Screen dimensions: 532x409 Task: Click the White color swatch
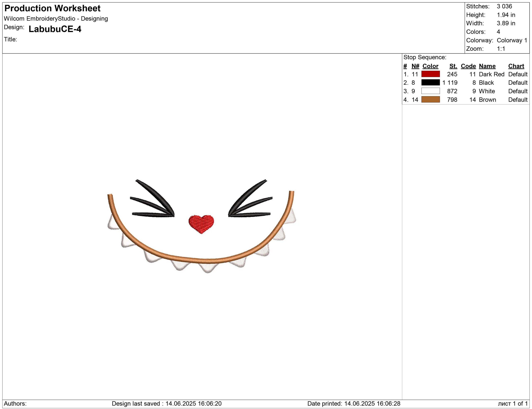pos(430,91)
